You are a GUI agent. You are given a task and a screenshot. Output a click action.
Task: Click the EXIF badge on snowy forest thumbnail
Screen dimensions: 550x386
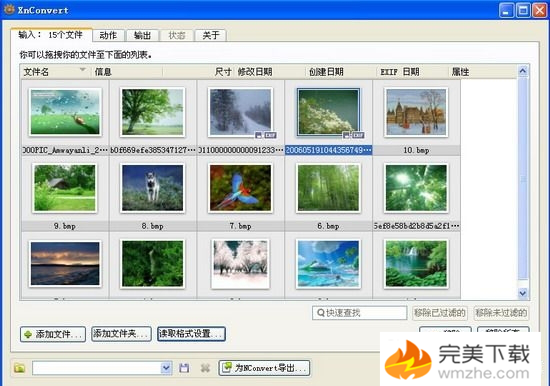pyautogui.click(x=270, y=135)
